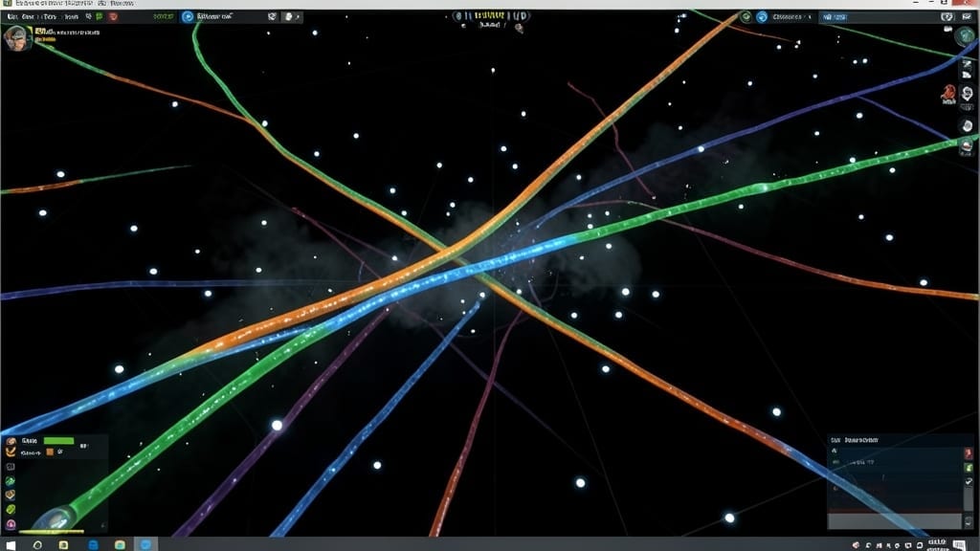Image resolution: width=980 pixels, height=551 pixels.
Task: Click the green circular icon in top-right bar
Action: (746, 17)
